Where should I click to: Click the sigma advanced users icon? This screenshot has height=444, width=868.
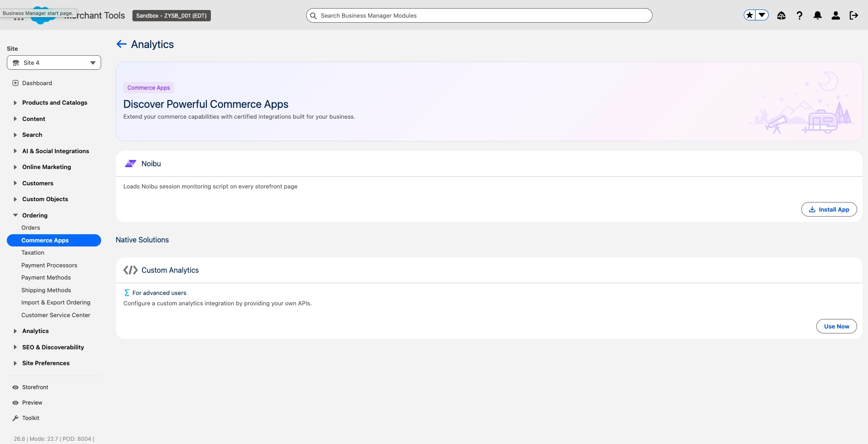[127, 293]
